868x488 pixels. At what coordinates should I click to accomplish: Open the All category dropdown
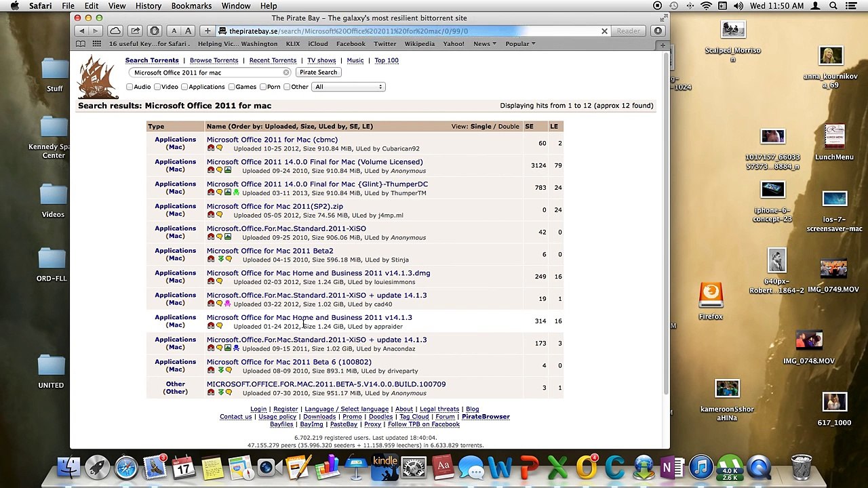(349, 87)
